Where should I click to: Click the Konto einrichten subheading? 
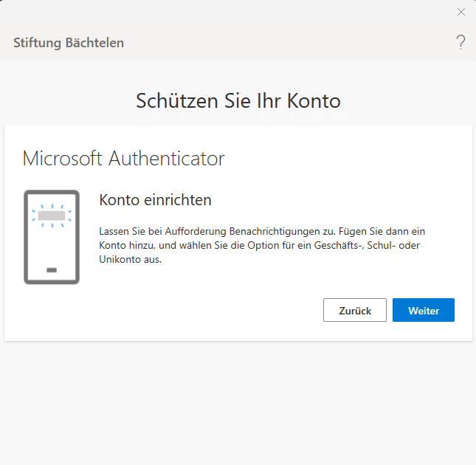(155, 200)
